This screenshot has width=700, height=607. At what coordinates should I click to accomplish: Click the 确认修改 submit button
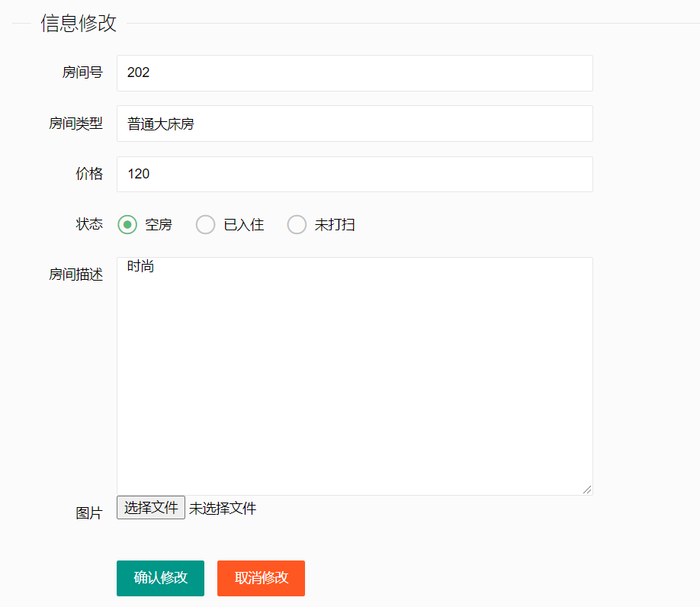tap(160, 578)
